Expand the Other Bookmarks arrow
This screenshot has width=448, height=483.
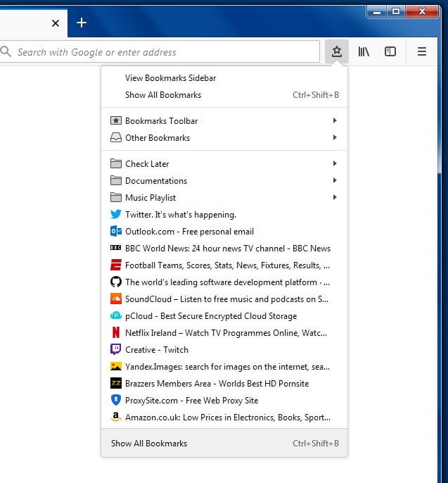(x=335, y=137)
